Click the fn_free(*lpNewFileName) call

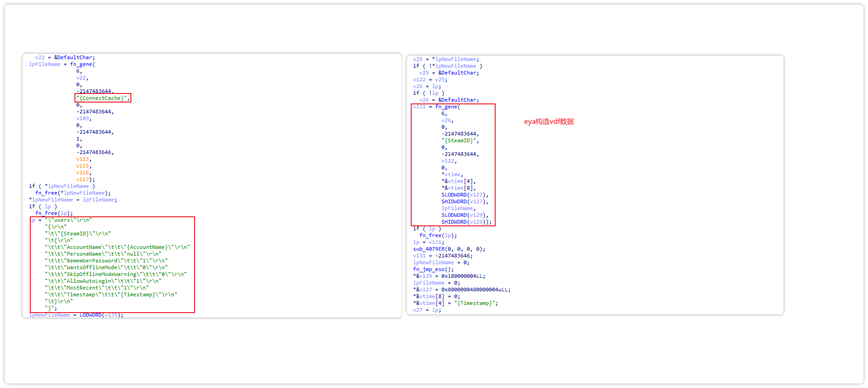73,193
